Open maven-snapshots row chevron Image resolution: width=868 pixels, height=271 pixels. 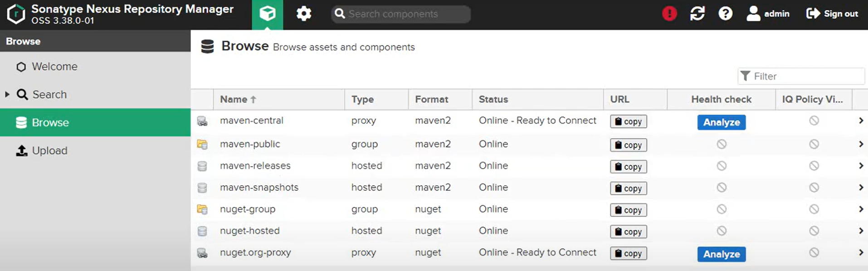coord(861,188)
